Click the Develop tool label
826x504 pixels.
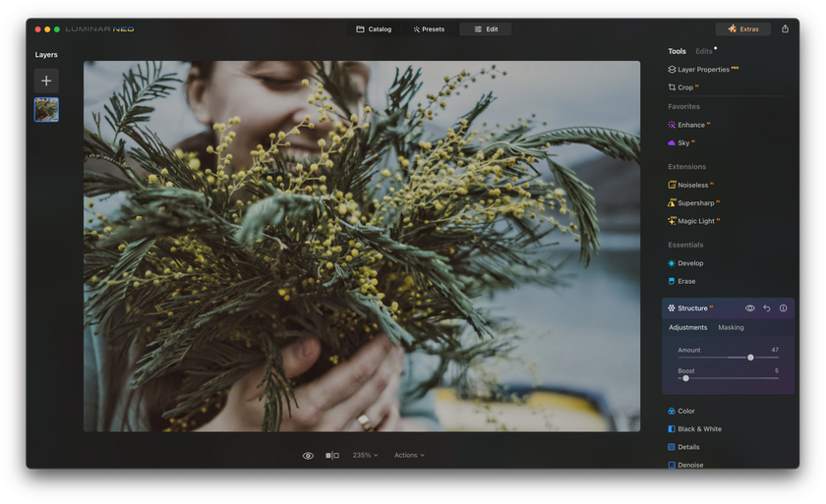[x=690, y=263]
